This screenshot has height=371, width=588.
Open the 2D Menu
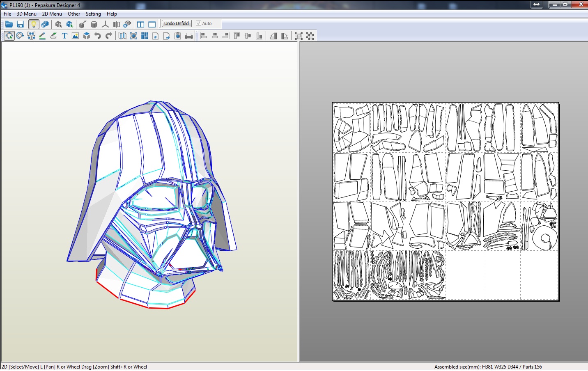tap(52, 14)
